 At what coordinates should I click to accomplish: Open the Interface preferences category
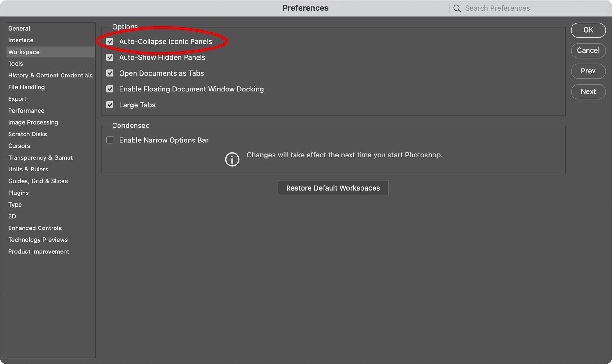(21, 40)
